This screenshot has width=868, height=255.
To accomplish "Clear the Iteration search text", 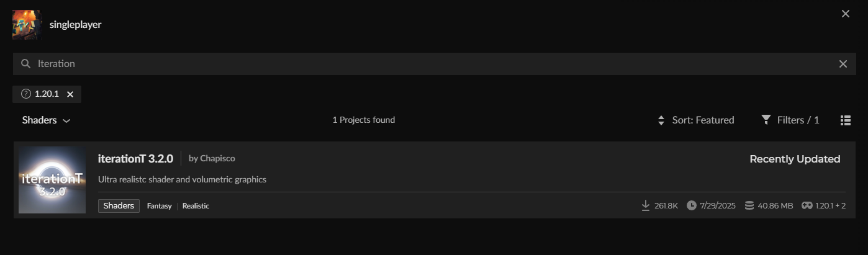I will tap(843, 64).
